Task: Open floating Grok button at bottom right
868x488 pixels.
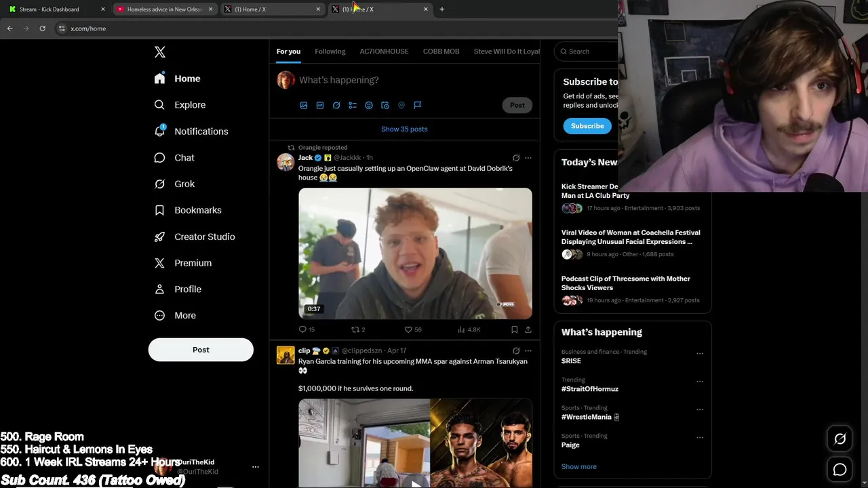Action: click(840, 439)
